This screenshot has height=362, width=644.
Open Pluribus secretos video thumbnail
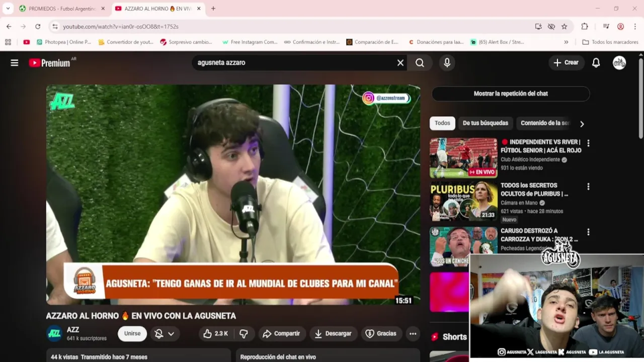(x=463, y=202)
